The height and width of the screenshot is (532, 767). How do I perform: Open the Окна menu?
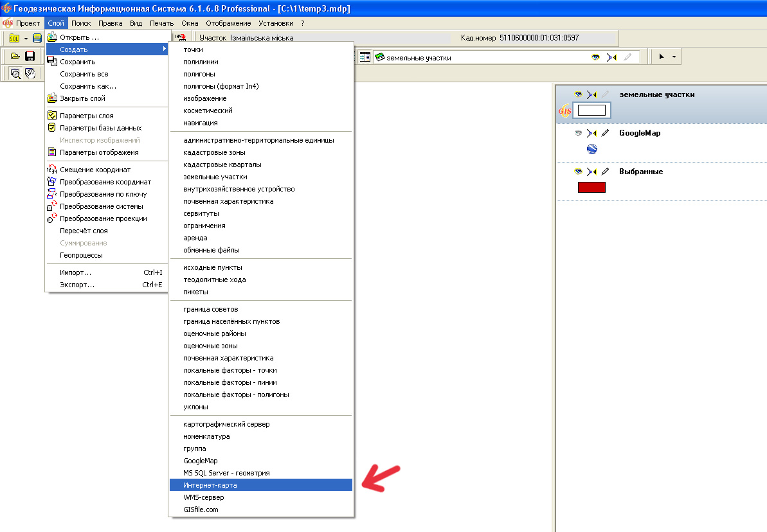[x=190, y=23]
